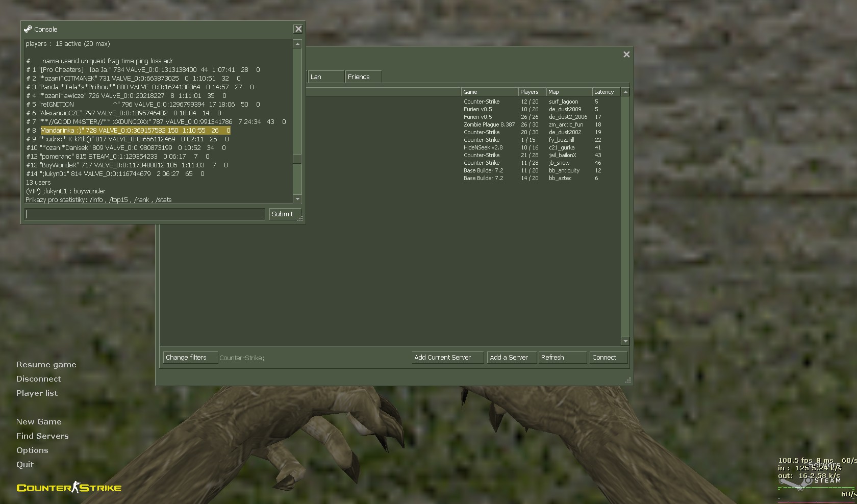Click Add a Server button
This screenshot has width=857, height=504.
512,358
